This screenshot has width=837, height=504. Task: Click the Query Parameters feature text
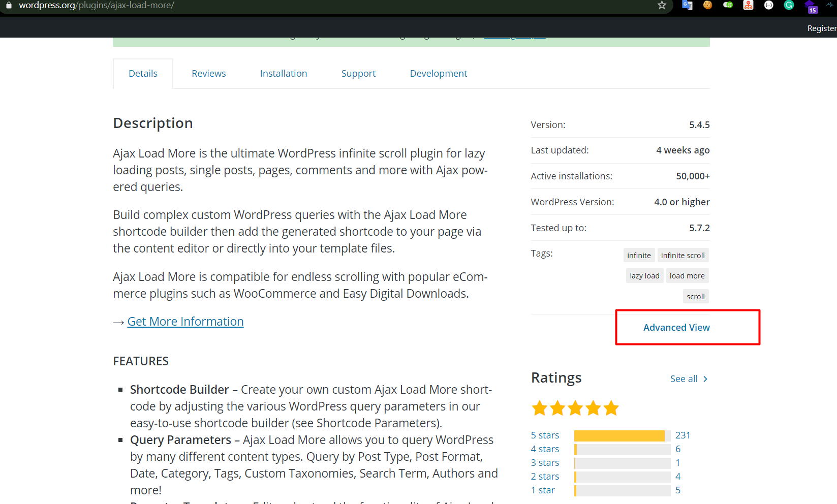[180, 440]
